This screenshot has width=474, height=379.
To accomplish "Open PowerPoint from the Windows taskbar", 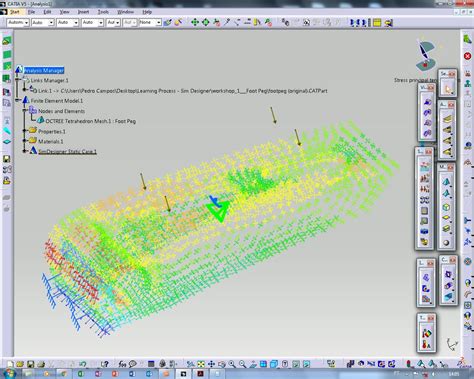I will (115, 374).
